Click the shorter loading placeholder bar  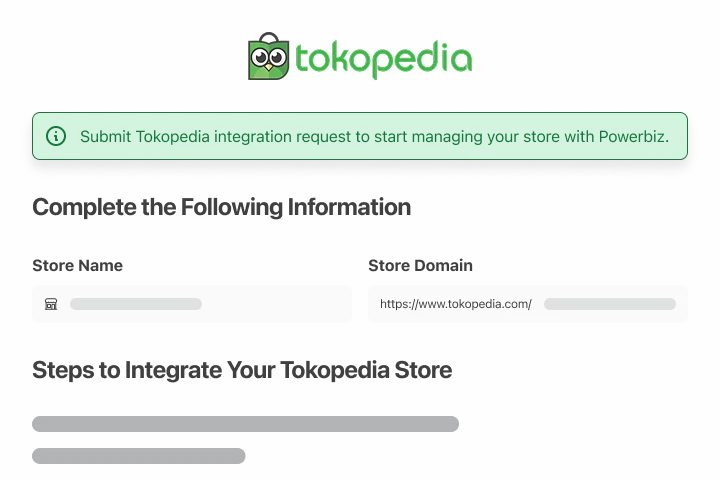pos(138,456)
